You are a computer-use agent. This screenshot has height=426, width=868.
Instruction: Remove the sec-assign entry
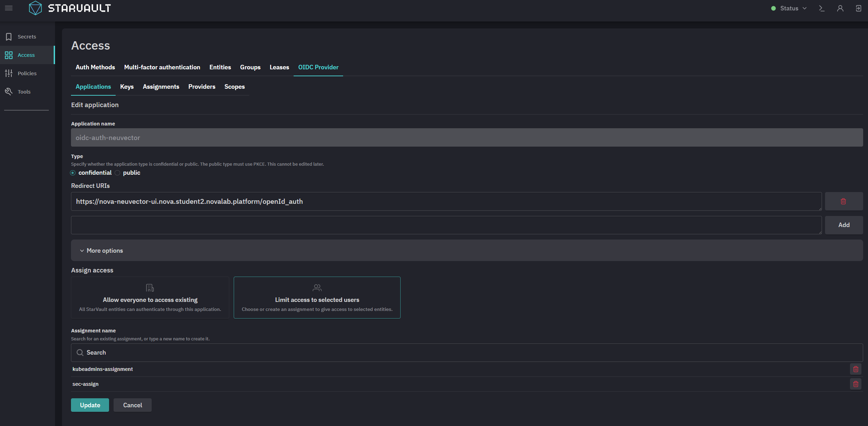[856, 384]
